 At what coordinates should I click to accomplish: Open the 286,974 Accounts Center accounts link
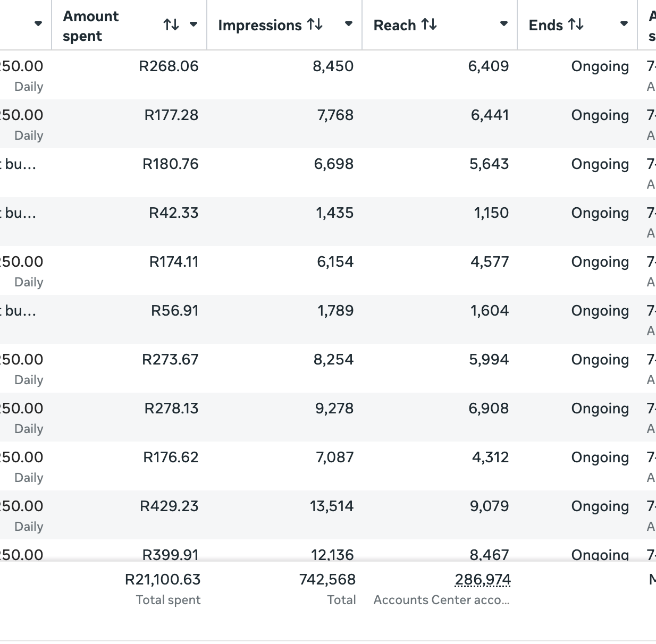coord(482,580)
